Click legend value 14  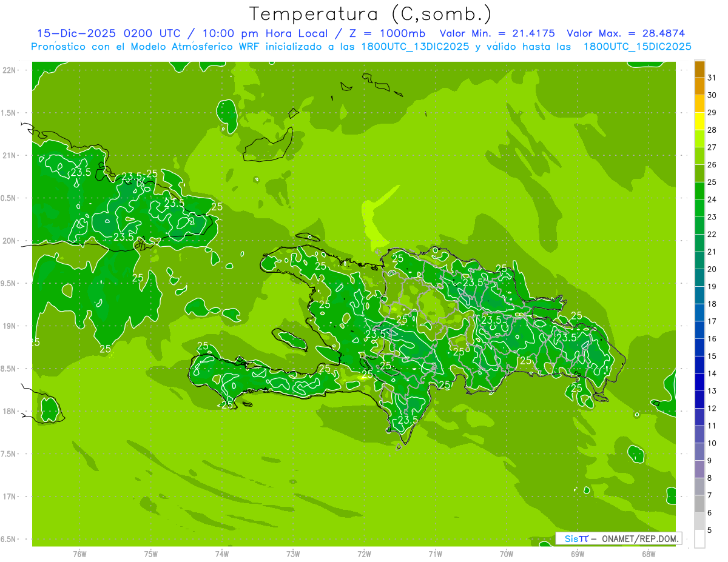[712, 373]
